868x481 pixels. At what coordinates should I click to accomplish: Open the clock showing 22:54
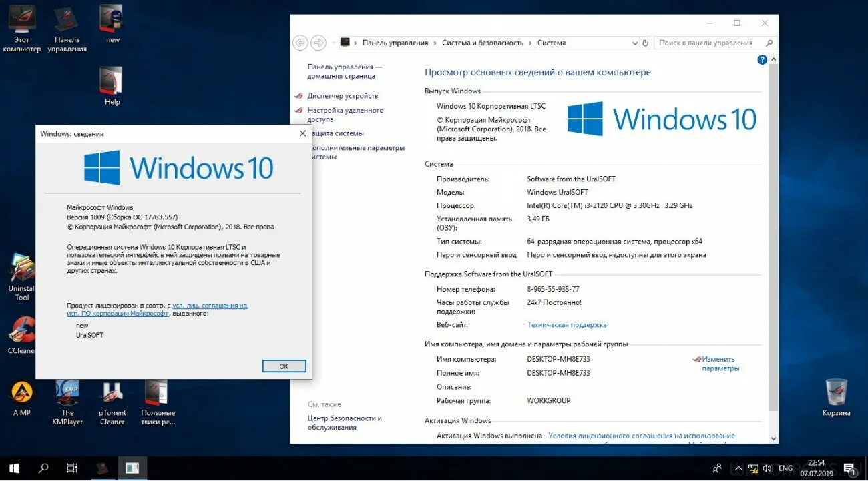pyautogui.click(x=816, y=468)
